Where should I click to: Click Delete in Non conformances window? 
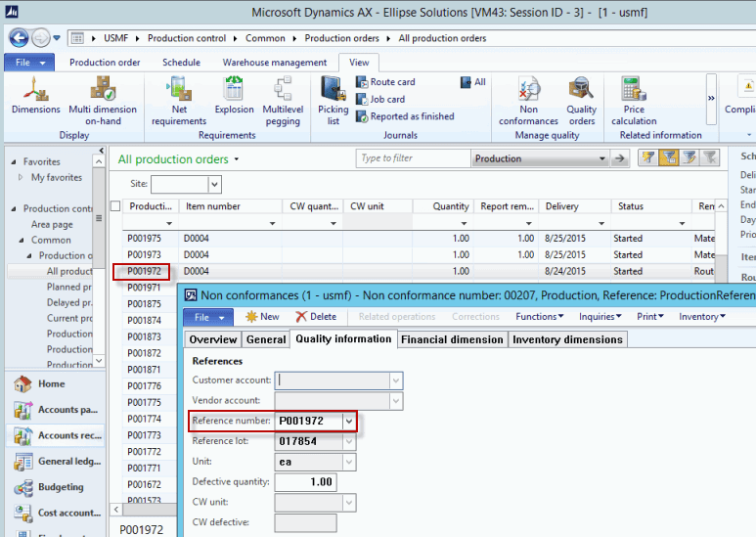[x=316, y=317]
